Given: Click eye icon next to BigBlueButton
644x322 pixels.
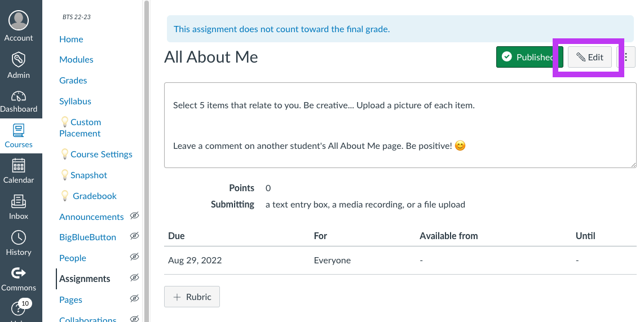Looking at the screenshot, I should tap(134, 236).
